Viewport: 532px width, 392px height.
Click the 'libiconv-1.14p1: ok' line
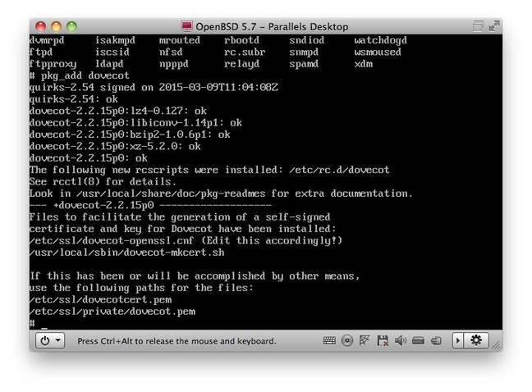tap(135, 123)
